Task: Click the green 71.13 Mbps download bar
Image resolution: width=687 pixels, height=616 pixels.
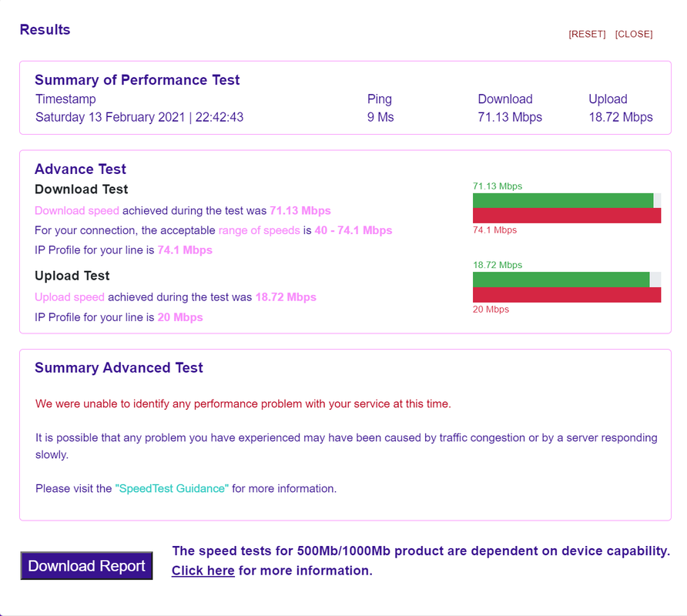Action: click(563, 201)
